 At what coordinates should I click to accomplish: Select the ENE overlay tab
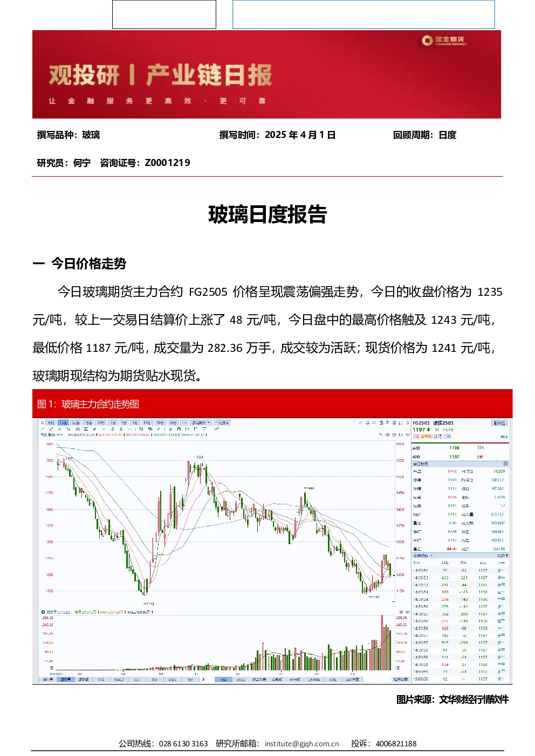333,680
